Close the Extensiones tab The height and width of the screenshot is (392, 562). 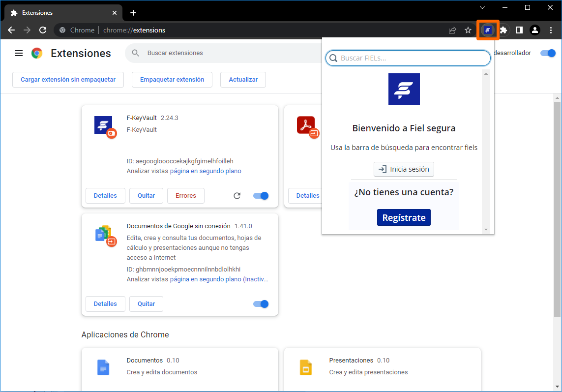pyautogui.click(x=115, y=13)
